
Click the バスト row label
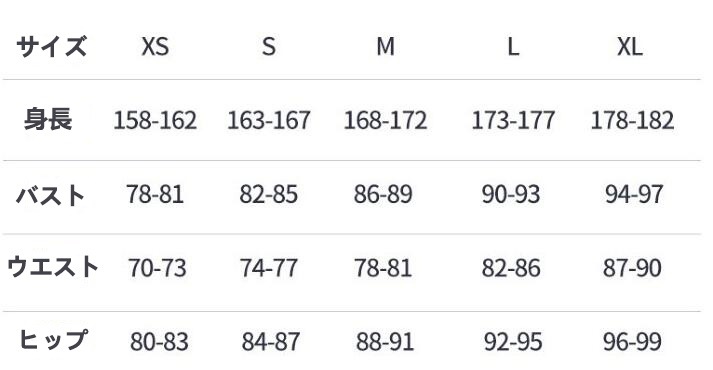point(50,195)
